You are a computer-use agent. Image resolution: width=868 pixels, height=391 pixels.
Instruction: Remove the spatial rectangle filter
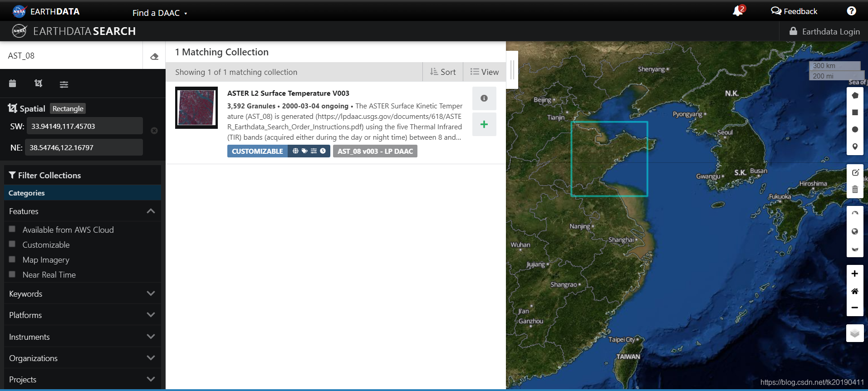(154, 131)
